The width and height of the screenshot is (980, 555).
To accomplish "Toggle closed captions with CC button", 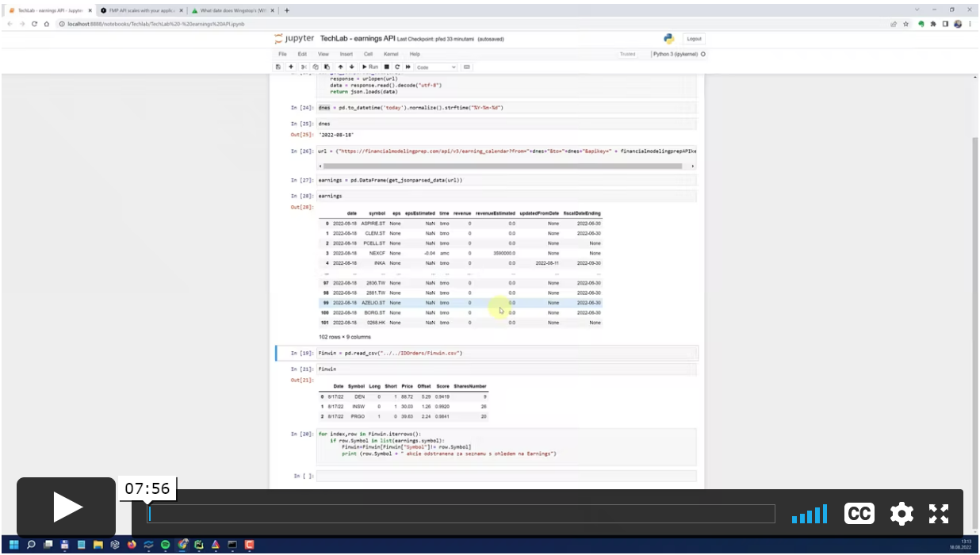I will pos(859,514).
